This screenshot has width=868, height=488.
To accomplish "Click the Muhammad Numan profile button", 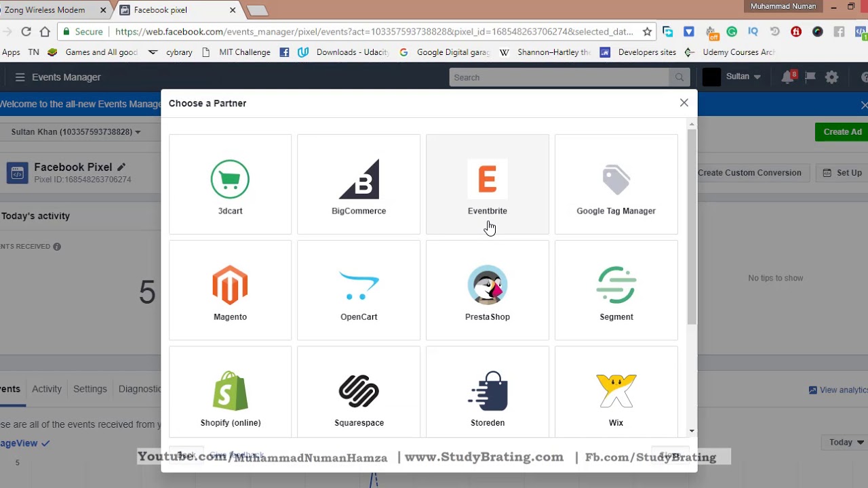I will tap(783, 7).
